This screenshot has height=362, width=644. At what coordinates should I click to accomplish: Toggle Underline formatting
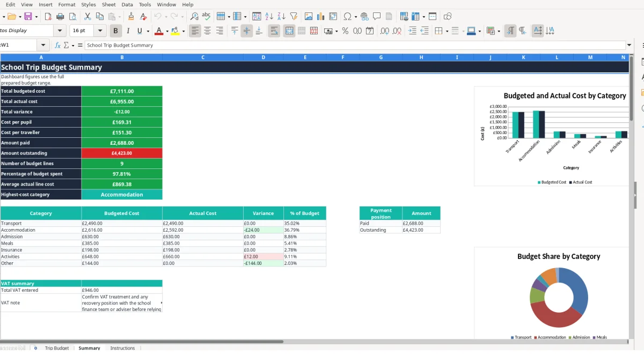tap(140, 31)
